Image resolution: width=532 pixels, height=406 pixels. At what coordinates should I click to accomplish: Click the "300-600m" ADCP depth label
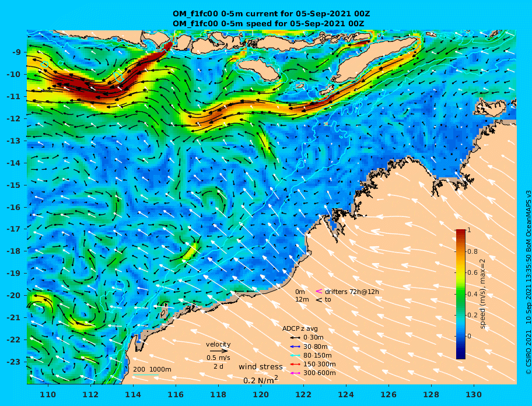click(x=320, y=373)
